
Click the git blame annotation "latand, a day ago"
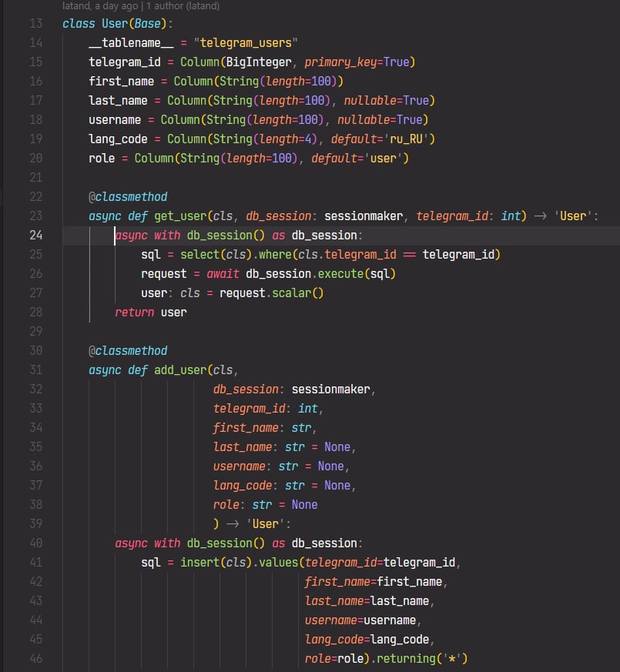coord(100,6)
